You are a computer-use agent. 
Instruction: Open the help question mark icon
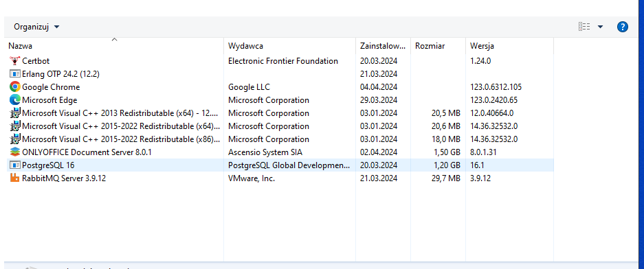[623, 27]
